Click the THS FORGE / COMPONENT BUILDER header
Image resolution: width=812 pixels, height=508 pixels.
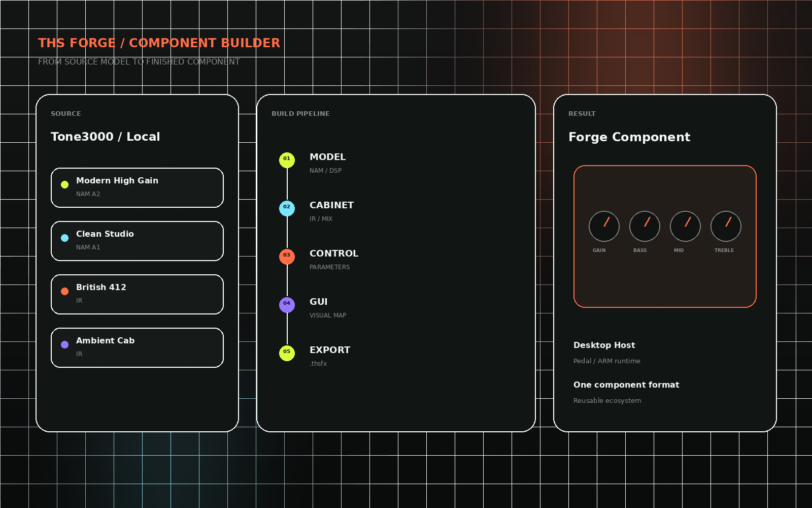click(159, 43)
